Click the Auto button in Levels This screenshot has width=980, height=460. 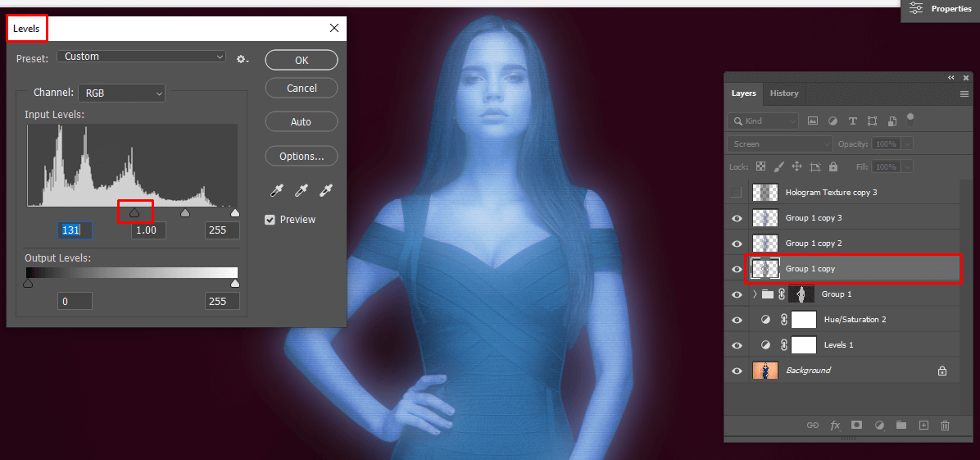(x=302, y=122)
